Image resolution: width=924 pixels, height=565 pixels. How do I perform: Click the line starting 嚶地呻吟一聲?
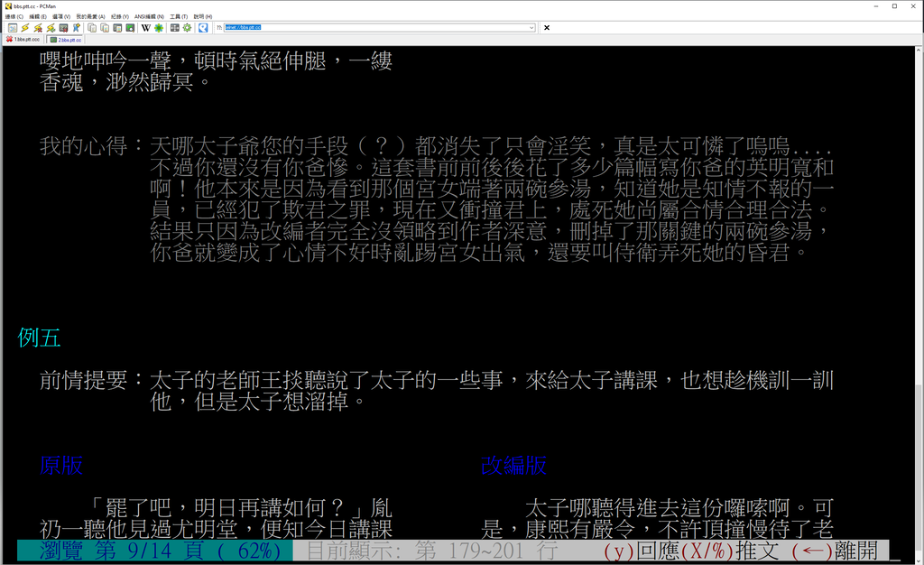coord(216,60)
